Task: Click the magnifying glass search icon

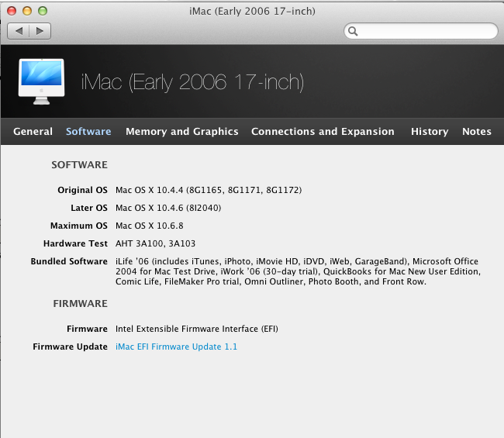Action: coord(353,31)
